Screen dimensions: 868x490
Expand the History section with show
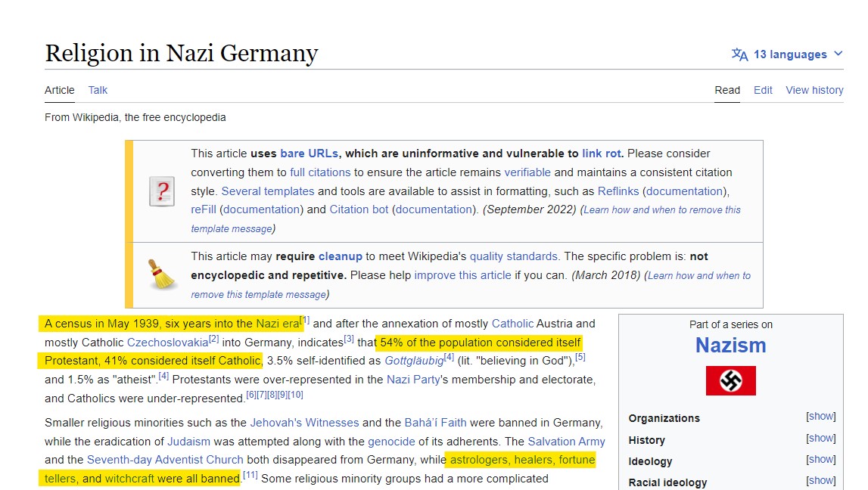coord(821,439)
